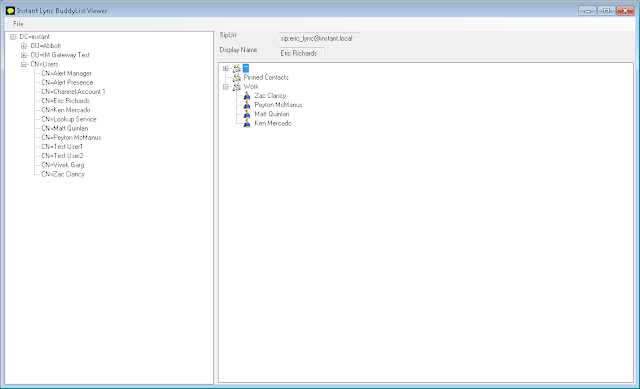Click Matt Quinlan's contact icon
640x389 pixels.
point(247,114)
